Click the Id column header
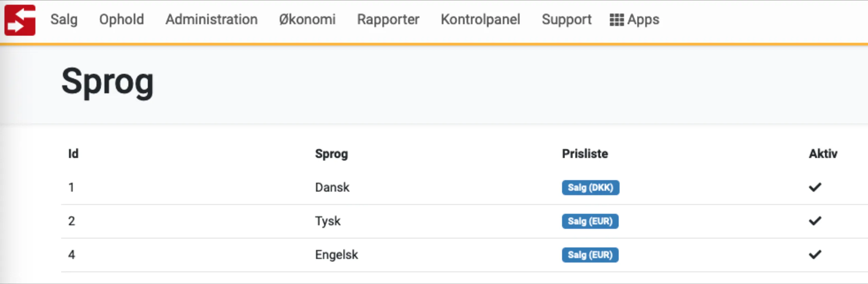 point(73,154)
